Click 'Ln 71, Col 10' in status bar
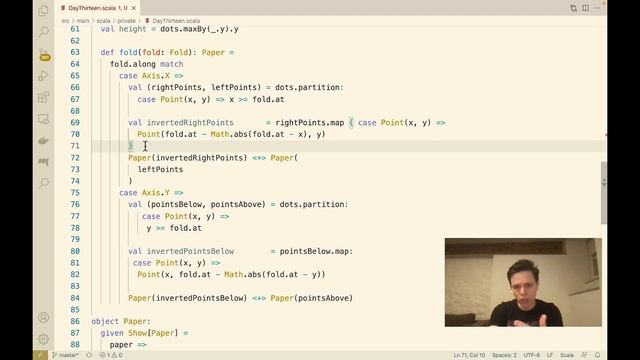Image resolution: width=640 pixels, height=360 pixels. tap(469, 355)
